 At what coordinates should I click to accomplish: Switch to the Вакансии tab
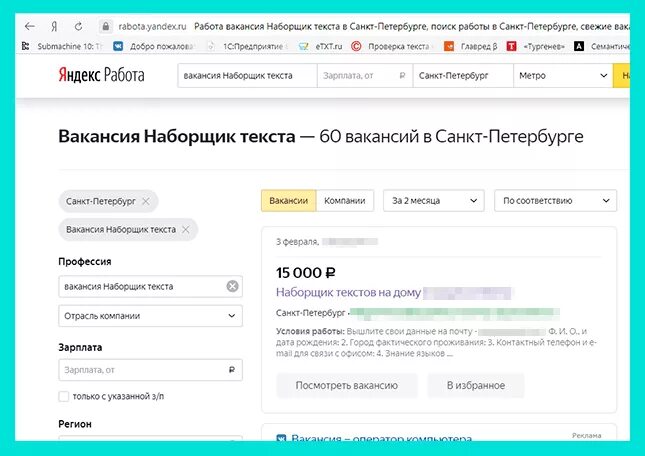tap(288, 201)
